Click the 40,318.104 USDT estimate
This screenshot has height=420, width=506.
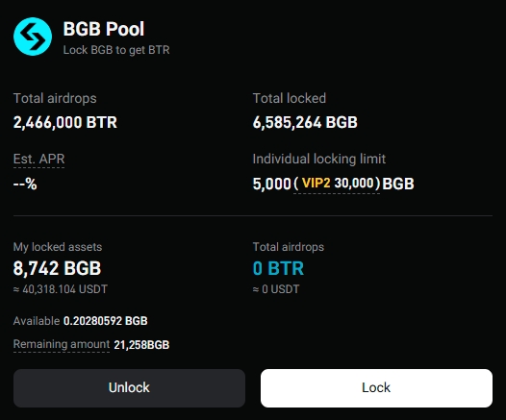click(x=61, y=289)
